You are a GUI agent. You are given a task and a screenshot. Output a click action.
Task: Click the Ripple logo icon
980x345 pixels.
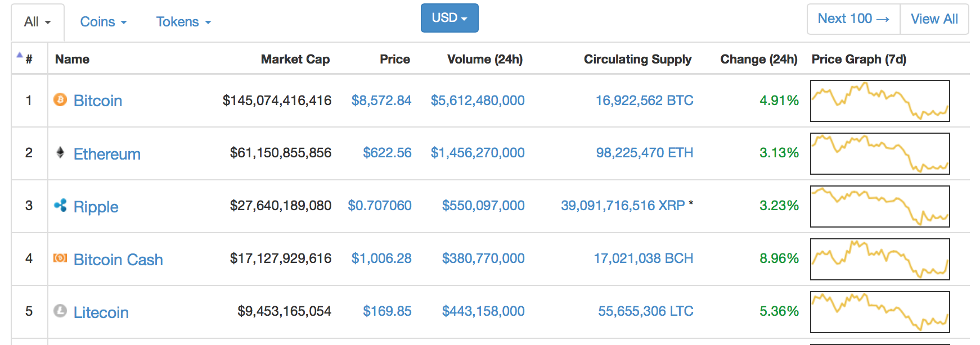coord(60,205)
